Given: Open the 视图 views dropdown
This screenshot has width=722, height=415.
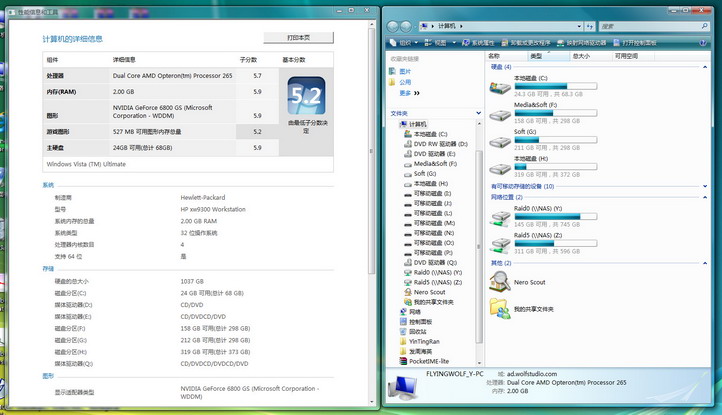Looking at the screenshot, I should pos(441,43).
